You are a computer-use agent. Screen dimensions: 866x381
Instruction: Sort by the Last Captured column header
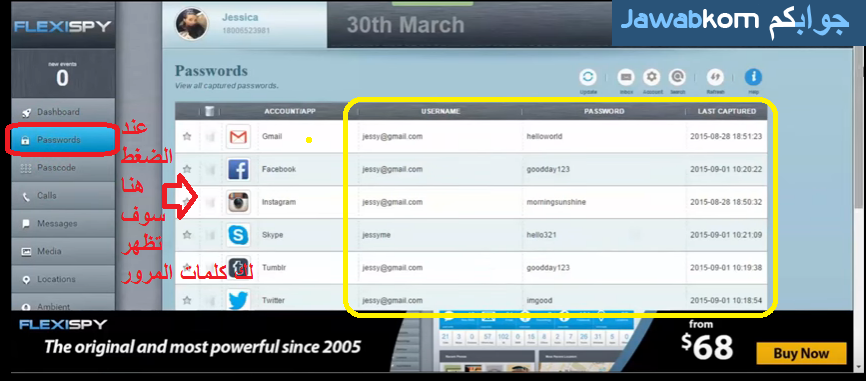click(x=726, y=111)
